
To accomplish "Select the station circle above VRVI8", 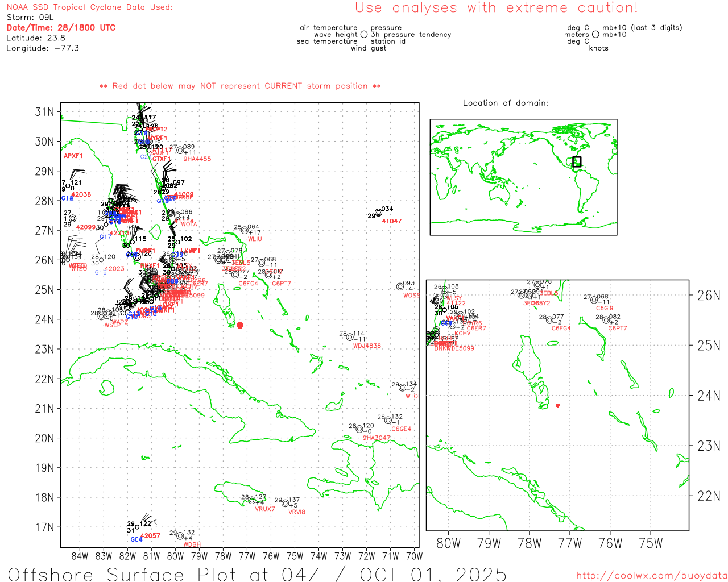I will (286, 503).
